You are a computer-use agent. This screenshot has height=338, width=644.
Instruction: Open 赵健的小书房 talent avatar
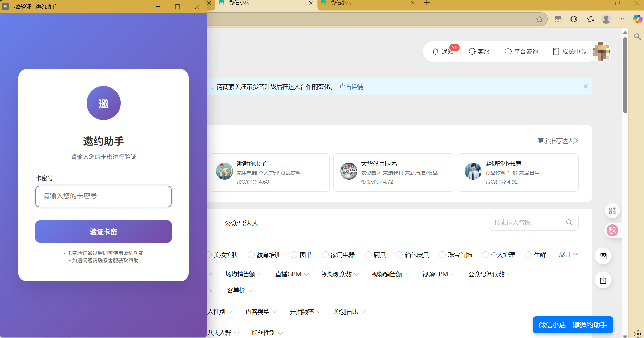(x=473, y=171)
